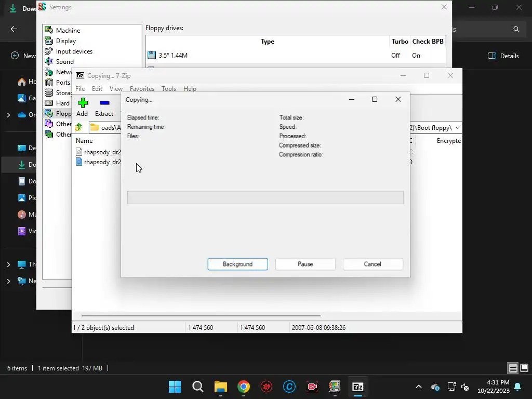Expand OneDrive tree node in Explorer
Viewport: 532px width, 399px height.
click(8, 115)
